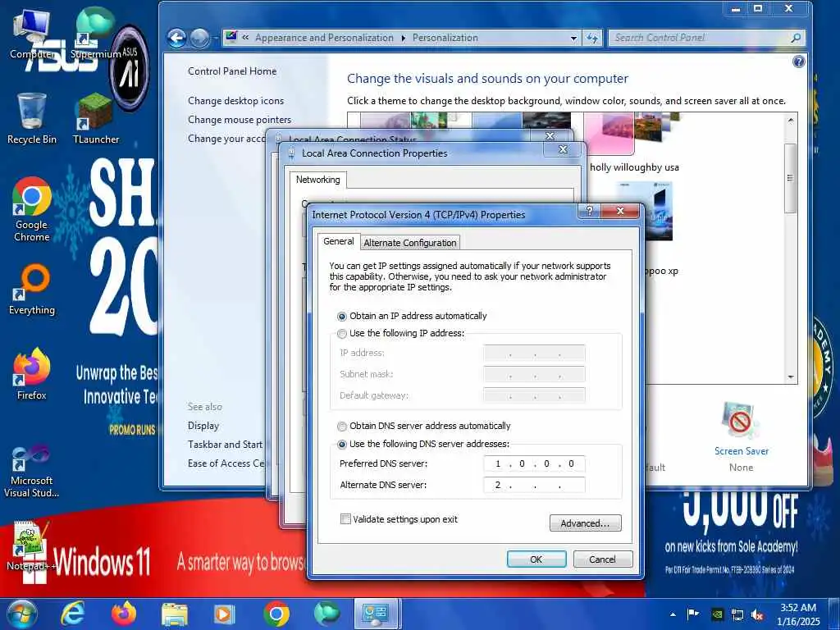Click Personalization in the address bar

(445, 38)
